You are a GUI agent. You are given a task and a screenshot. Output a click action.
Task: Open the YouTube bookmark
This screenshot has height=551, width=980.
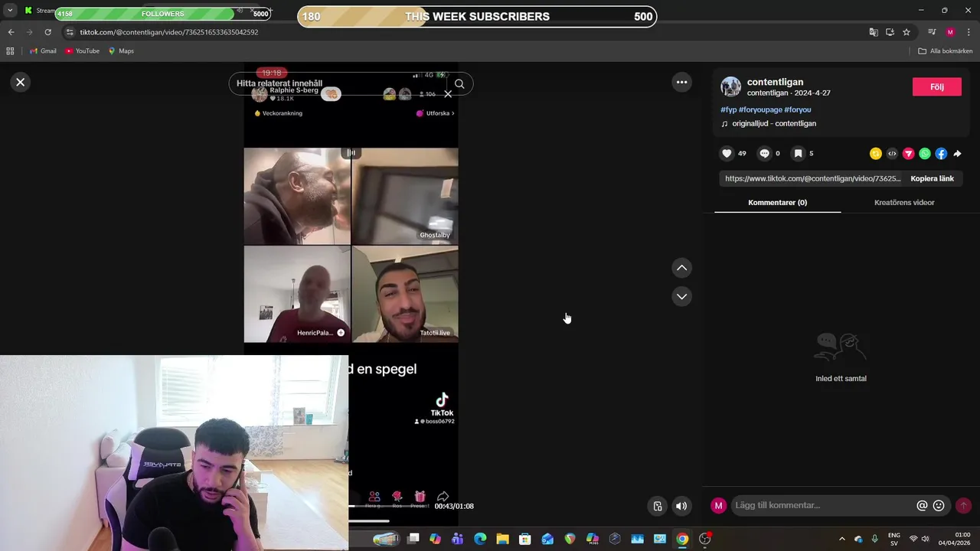click(82, 51)
